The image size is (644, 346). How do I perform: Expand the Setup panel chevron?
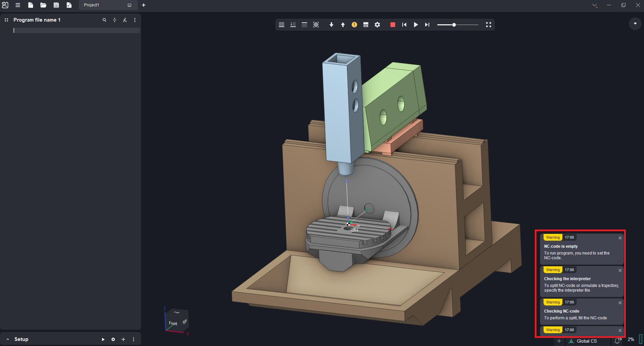8,339
